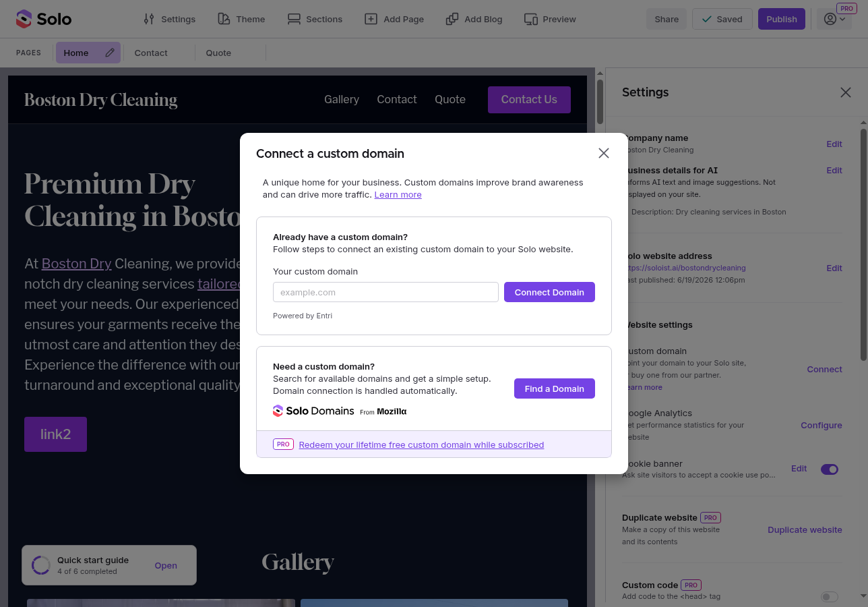Edit Business details for AI
The image size is (868, 607).
(x=834, y=170)
